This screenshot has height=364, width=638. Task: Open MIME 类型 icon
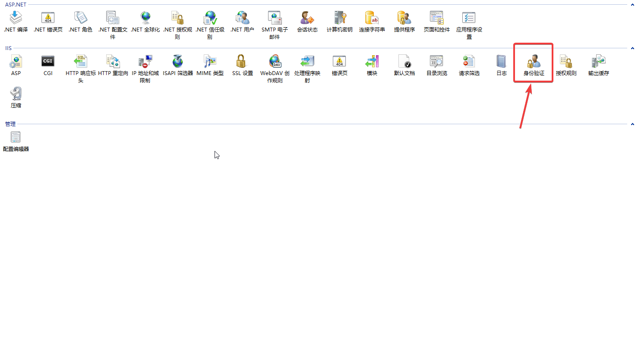210,61
